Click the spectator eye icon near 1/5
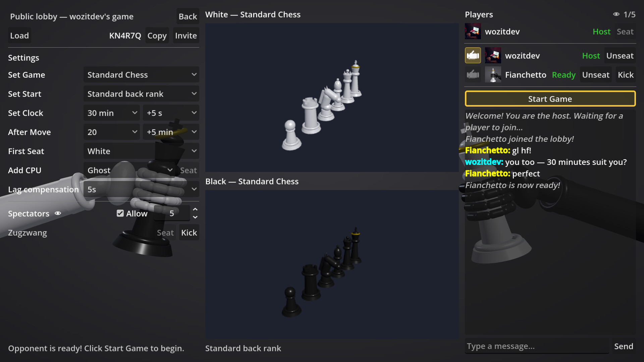644x362 pixels. pos(616,14)
